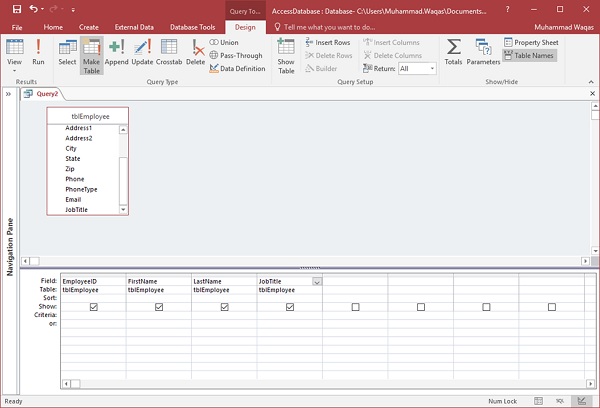Open the JobTitle field dropdown arrow
Screen dimensions: 600x408
pos(317,282)
